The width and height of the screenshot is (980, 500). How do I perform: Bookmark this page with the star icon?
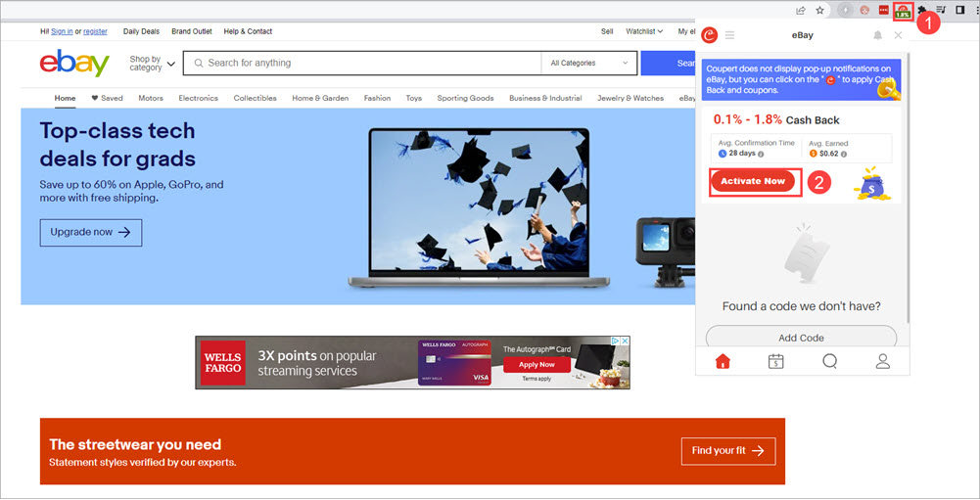[x=819, y=10]
